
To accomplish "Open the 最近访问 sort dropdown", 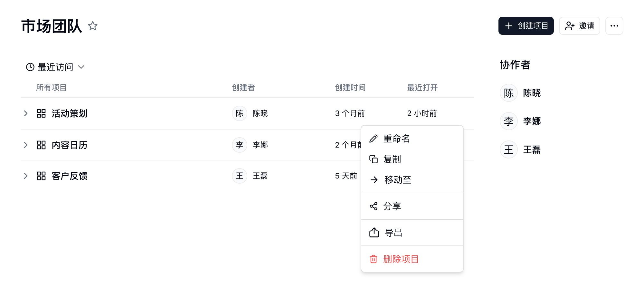I will pos(55,67).
